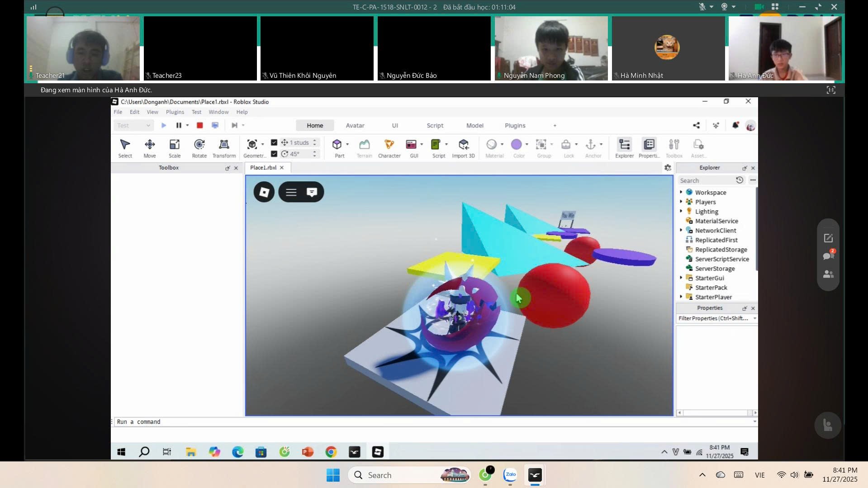Open the in-game chat button
868x488 pixels.
click(312, 192)
